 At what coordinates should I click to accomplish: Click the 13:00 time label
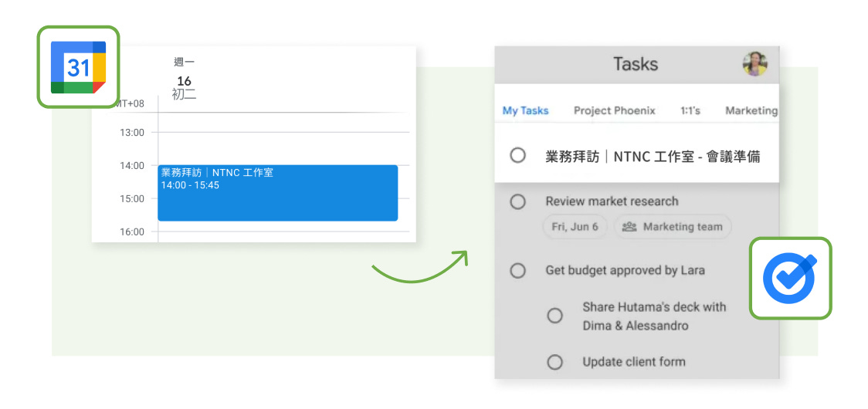(x=132, y=132)
